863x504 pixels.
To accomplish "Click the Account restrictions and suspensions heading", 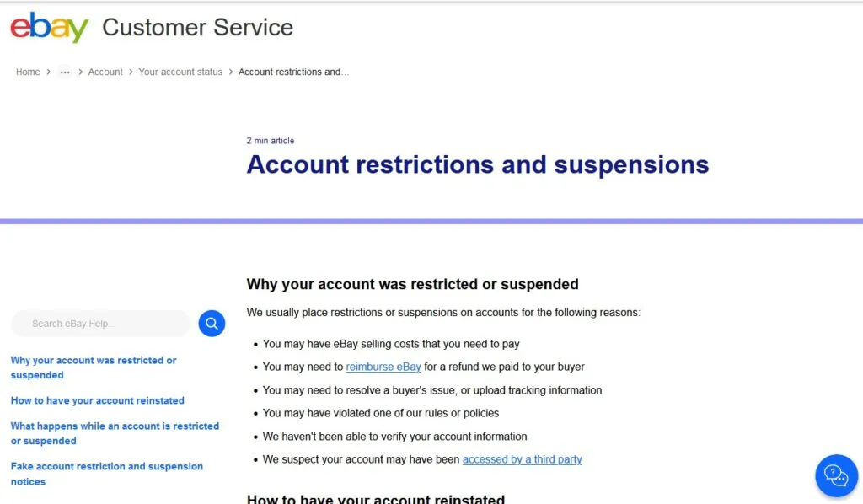I will 477,164.
